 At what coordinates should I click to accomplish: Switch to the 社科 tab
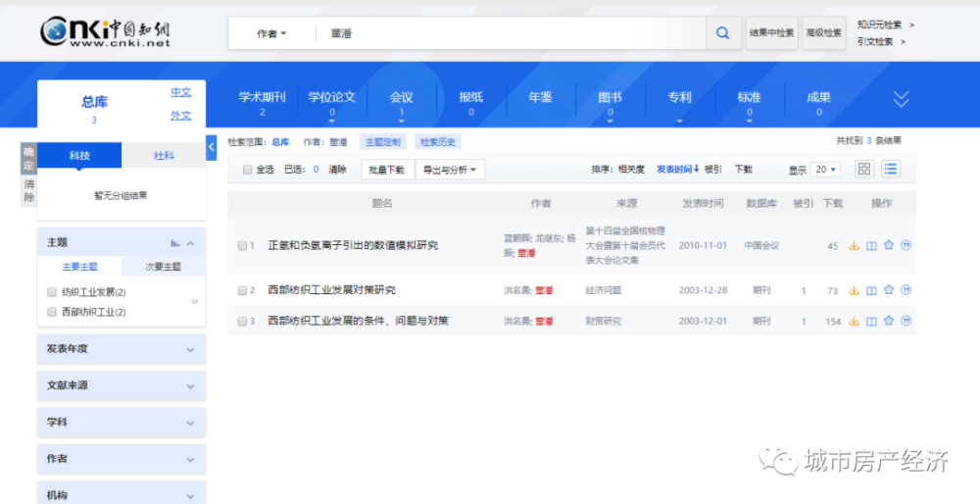(x=164, y=155)
